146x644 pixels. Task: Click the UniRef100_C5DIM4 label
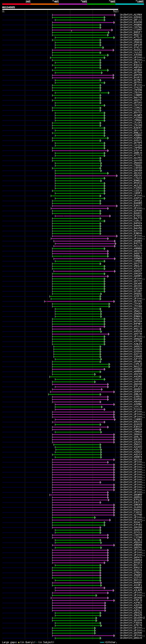tap(131, 93)
